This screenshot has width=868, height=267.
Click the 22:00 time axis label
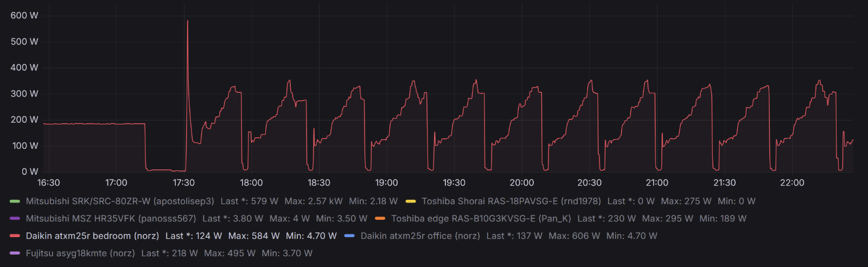pos(792,183)
